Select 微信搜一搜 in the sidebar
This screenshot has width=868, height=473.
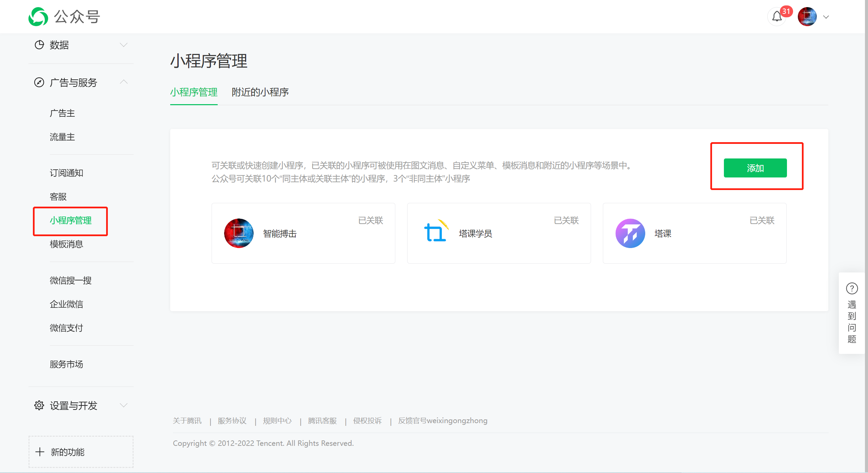(71, 281)
